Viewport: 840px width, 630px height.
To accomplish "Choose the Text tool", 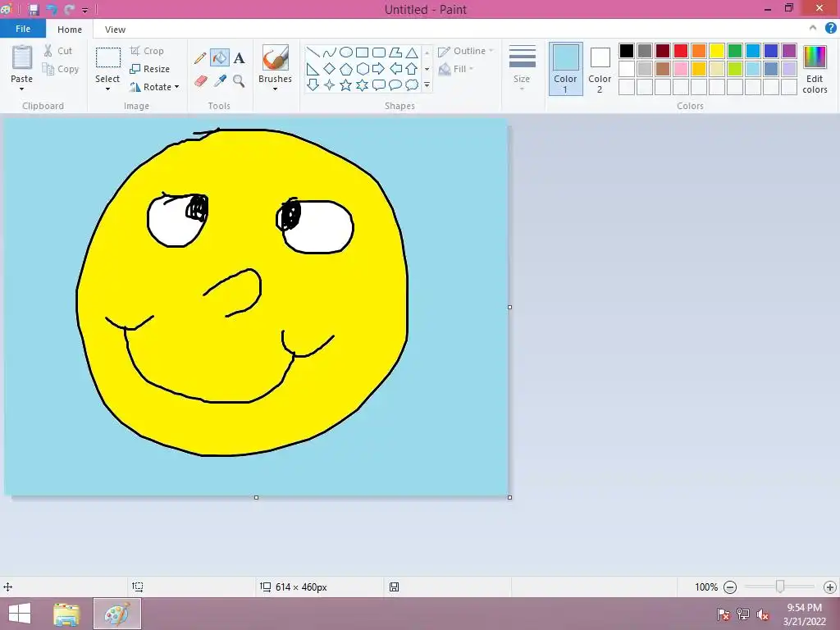I will pos(239,58).
